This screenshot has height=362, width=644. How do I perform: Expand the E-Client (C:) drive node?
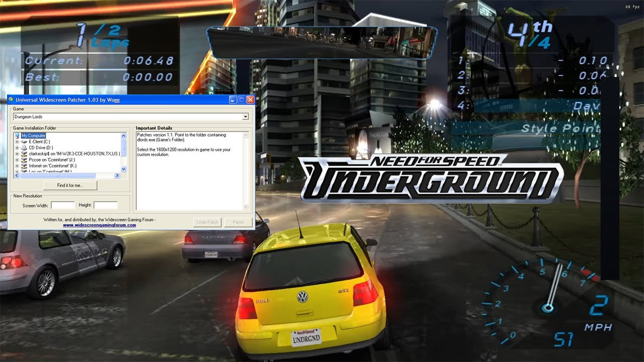click(17, 142)
